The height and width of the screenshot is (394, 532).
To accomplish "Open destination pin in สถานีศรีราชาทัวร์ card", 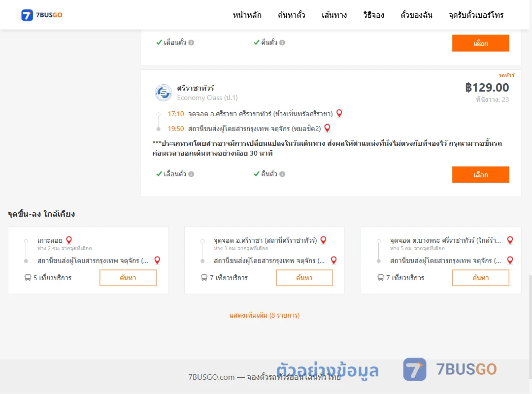I will 334,261.
